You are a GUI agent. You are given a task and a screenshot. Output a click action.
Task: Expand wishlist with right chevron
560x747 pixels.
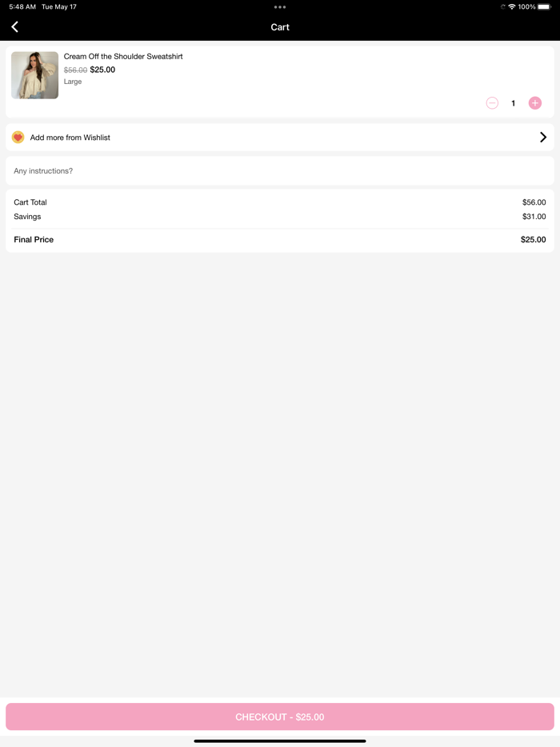543,138
